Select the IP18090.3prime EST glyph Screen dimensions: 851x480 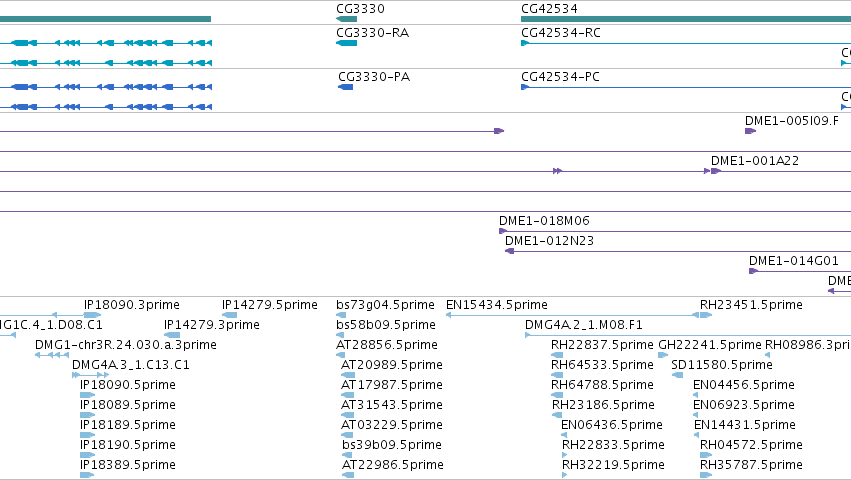92,315
